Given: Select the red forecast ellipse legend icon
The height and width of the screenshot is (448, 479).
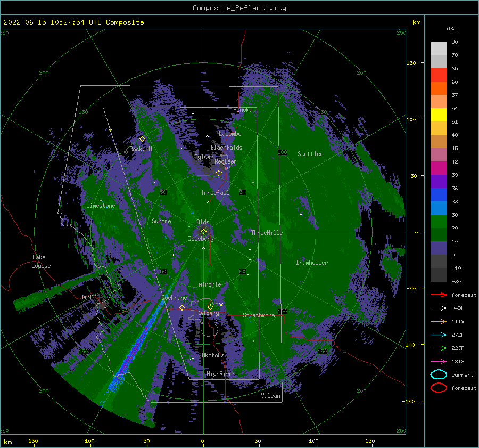Looking at the screenshot, I should pos(439,388).
